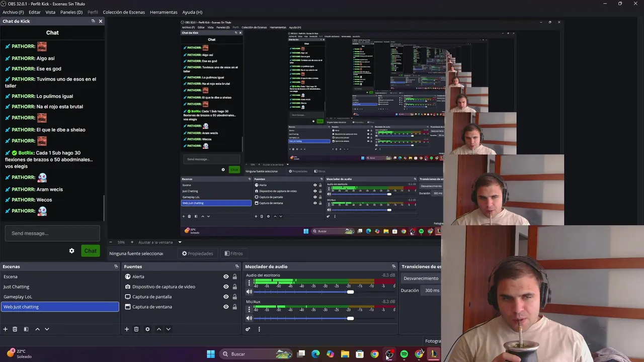Image resolution: width=644 pixels, height=362 pixels.
Task: Open Colección de Escenas menu
Action: coord(124,12)
